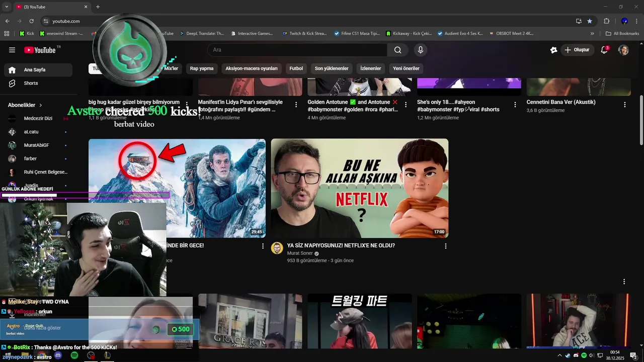
Task: Open DeepL Translate bookmark
Action: click(201, 34)
